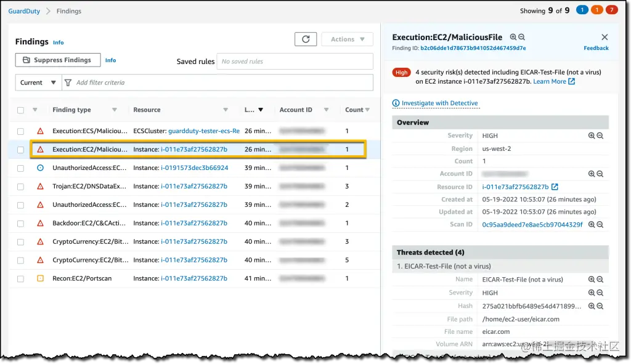Open the Actions dropdown
Image resolution: width=631 pixels, height=364 pixels.
(x=348, y=39)
